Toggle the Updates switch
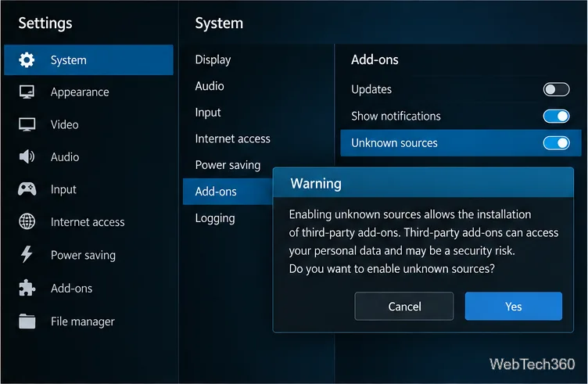Screen dimensions: 588x384 [x=556, y=90]
